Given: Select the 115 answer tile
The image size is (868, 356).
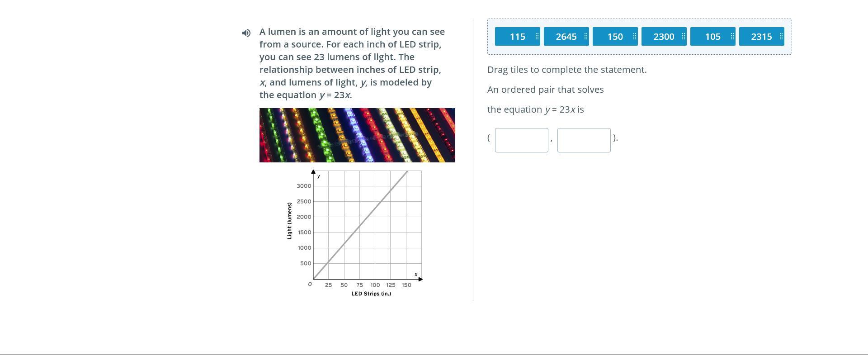Looking at the screenshot, I should click(x=517, y=37).
